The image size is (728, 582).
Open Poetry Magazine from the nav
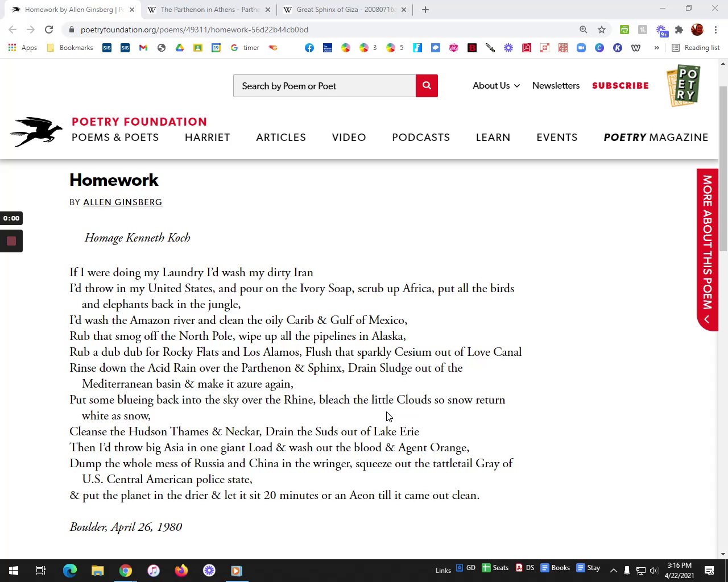(x=656, y=138)
